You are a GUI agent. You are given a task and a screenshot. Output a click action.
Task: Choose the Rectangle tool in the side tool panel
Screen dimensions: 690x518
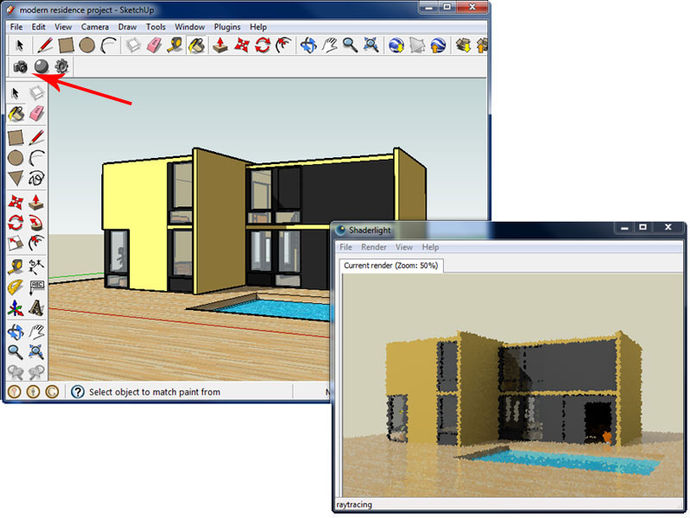(x=16, y=138)
